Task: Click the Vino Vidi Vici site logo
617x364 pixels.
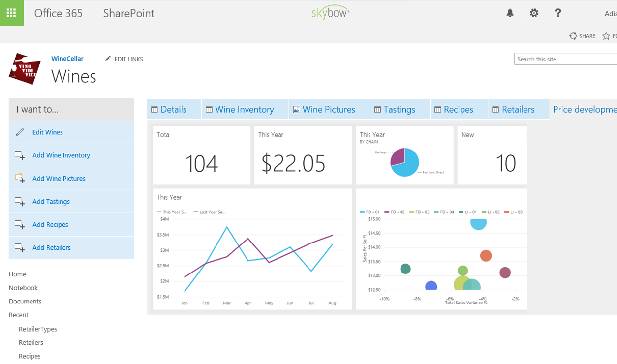Action: tap(25, 69)
